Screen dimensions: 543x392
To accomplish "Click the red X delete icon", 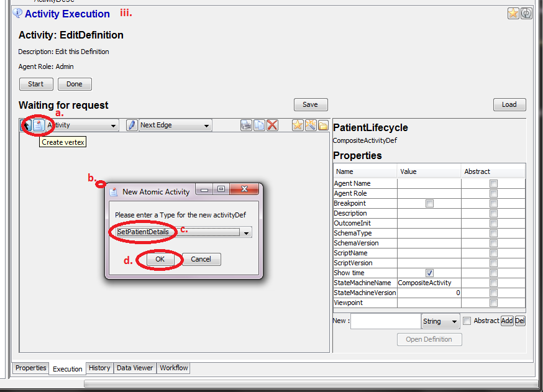I will [x=273, y=125].
